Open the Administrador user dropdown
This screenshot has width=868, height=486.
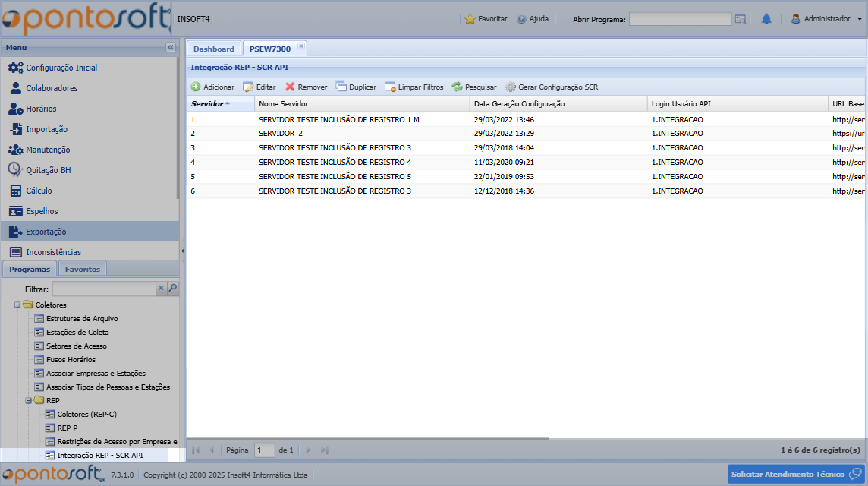pos(827,19)
